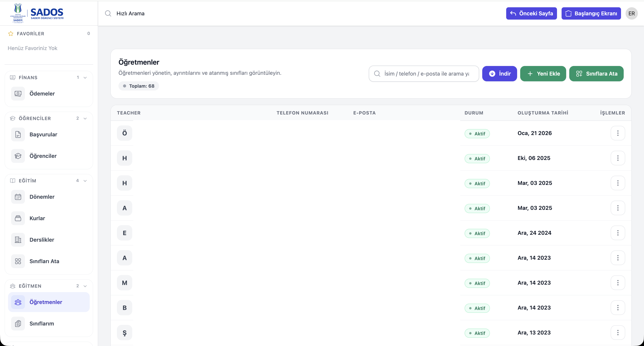Select the Kurlar menu item
This screenshot has height=346, width=644.
(x=49, y=218)
